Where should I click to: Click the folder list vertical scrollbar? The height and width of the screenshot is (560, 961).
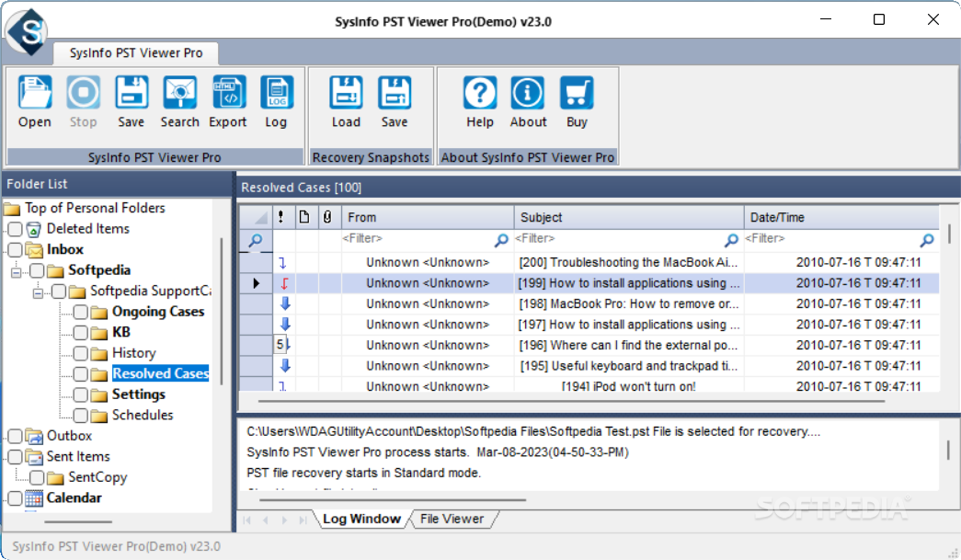(x=222, y=311)
